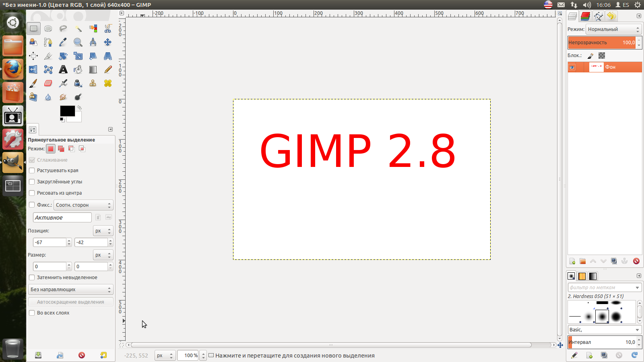Select the Paths tool
The width and height of the screenshot is (644, 362).
pos(48,42)
